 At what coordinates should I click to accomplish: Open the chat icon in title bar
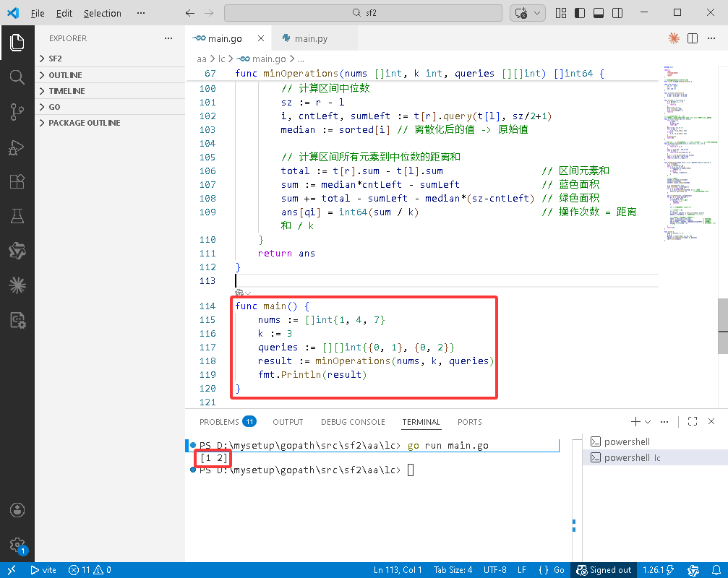point(521,13)
